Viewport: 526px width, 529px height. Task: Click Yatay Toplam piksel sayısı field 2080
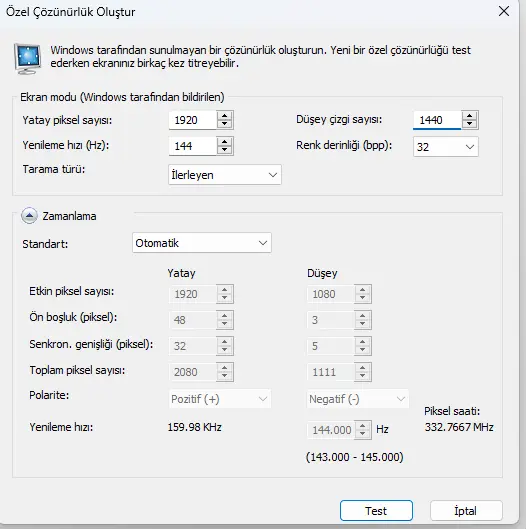click(x=192, y=372)
